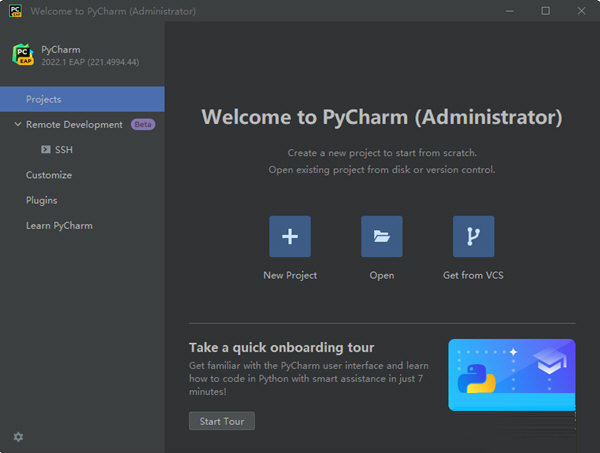Select SSH under Remote Development

tap(64, 150)
